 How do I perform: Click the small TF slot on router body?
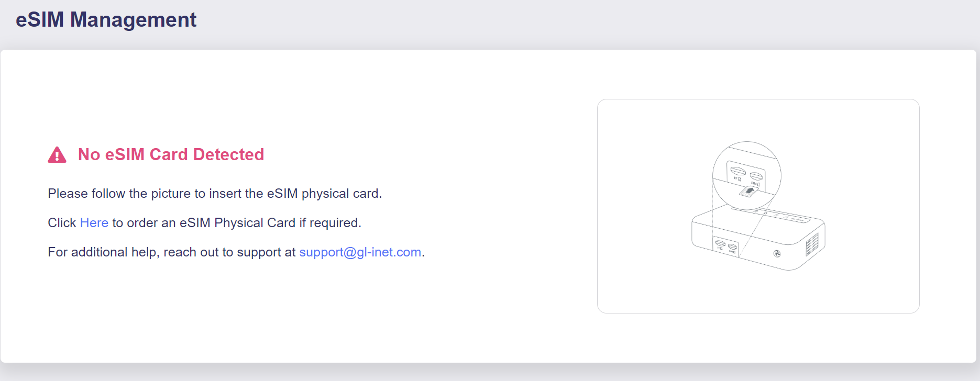pos(720,243)
